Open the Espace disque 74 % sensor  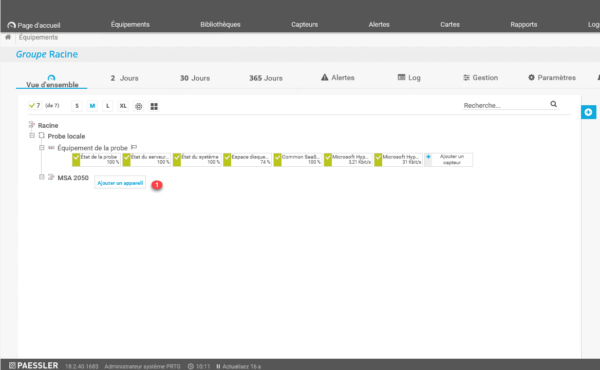pyautogui.click(x=247, y=160)
